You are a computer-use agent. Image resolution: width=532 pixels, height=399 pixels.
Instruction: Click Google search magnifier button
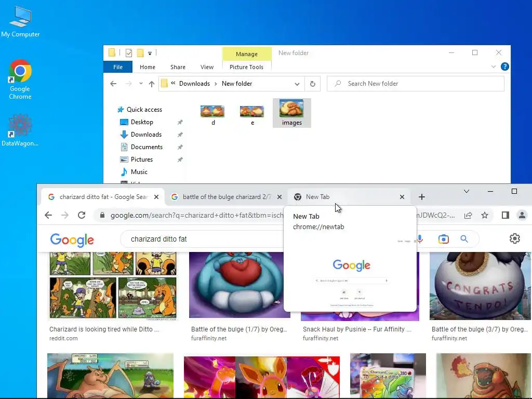tap(464, 239)
